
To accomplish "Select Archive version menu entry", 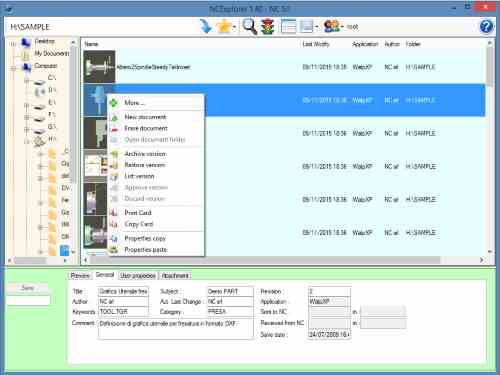I will pyautogui.click(x=145, y=154).
